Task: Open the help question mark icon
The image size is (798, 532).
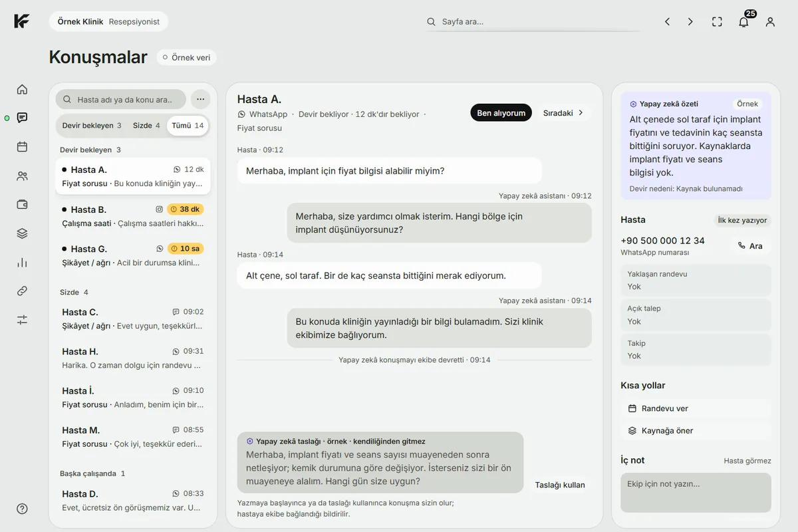Action: pos(22,509)
